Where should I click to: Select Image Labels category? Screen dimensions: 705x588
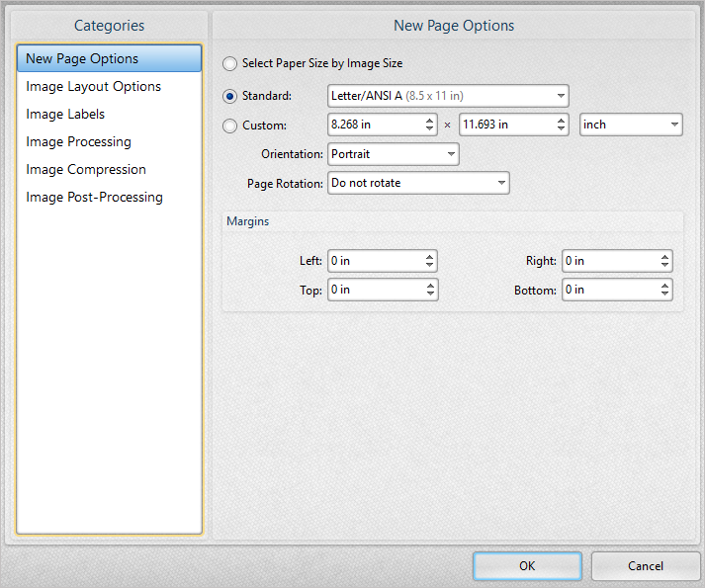coord(65,115)
